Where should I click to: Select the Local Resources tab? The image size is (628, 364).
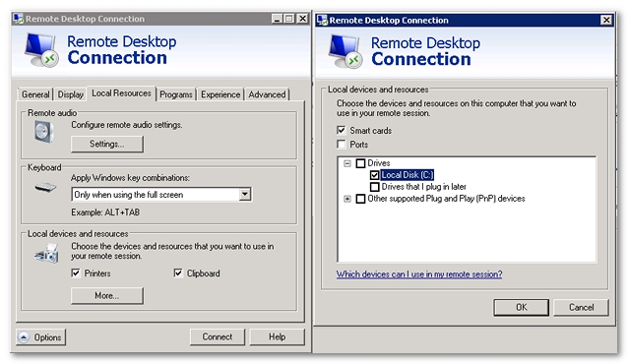(121, 93)
